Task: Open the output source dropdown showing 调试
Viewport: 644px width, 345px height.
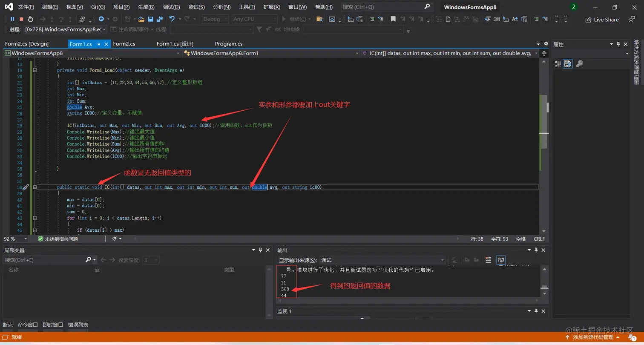Action: tap(382, 260)
